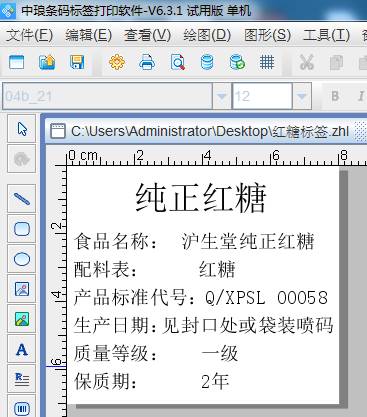Viewport: 367px width, 417px height.
Task: Open the 工具(T) menu
Action: coord(326,35)
